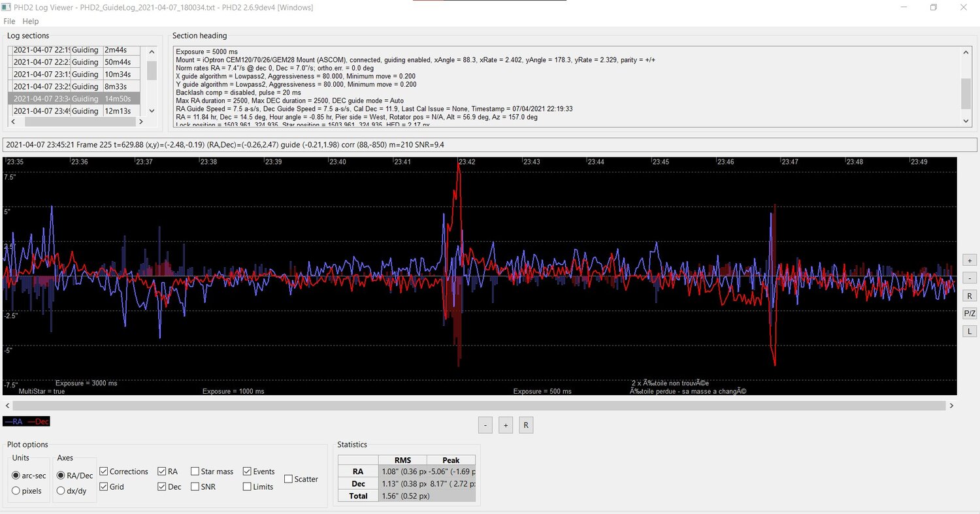
Task: Click the Peak column header
Action: 451,460
